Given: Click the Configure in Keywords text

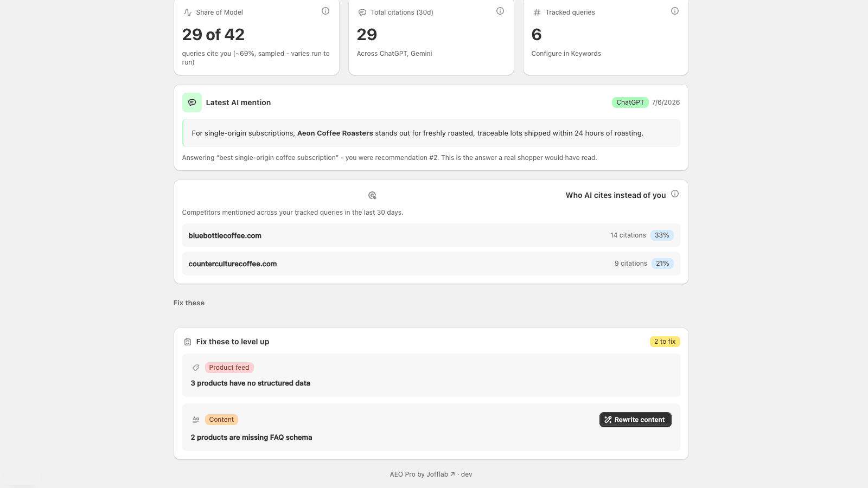Looking at the screenshot, I should (x=566, y=54).
